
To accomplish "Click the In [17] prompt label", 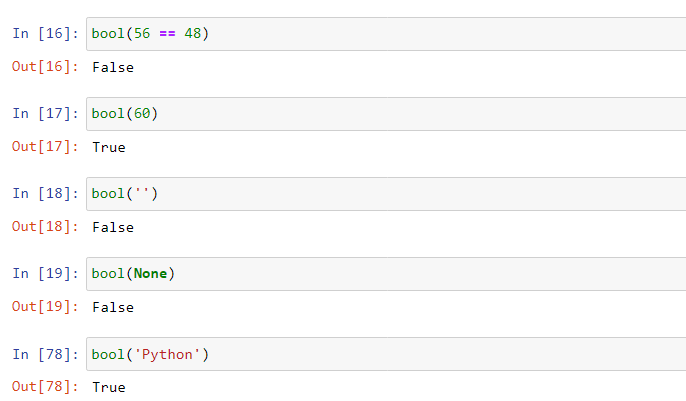I will [46, 114].
